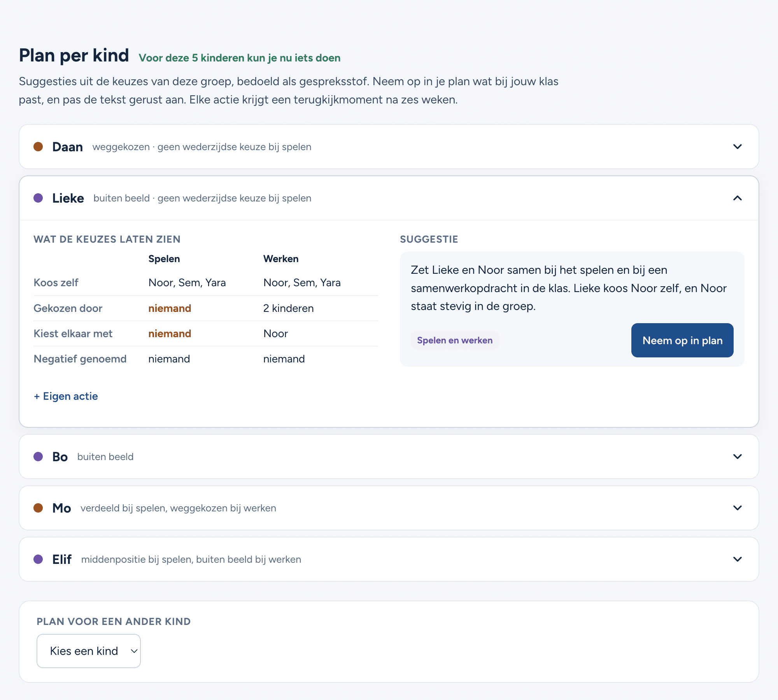Click the brown status dot beside Mo
Screen dimensions: 778x700
38,507
